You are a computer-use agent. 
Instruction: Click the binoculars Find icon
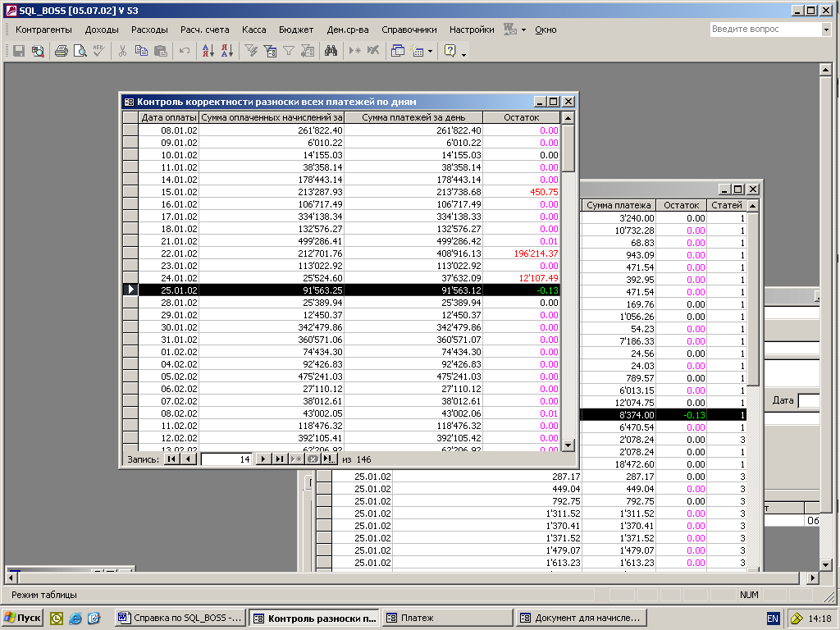(331, 51)
